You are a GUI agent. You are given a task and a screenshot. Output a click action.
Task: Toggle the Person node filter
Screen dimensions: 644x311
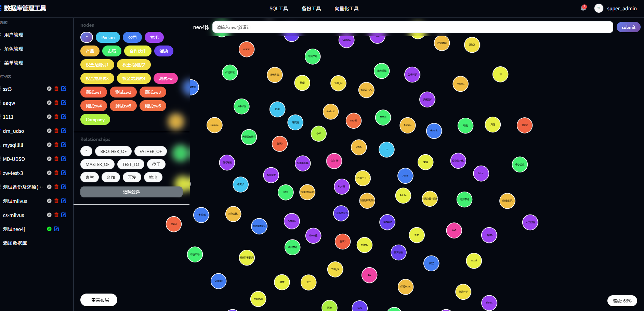108,38
